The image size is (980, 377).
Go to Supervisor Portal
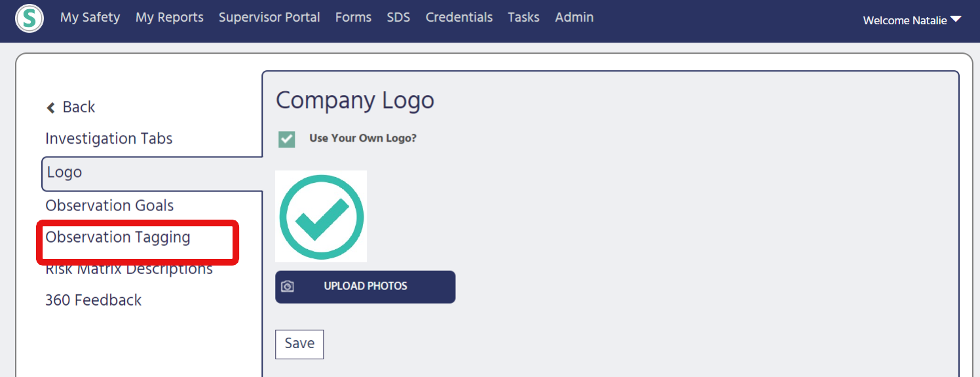pos(269,18)
